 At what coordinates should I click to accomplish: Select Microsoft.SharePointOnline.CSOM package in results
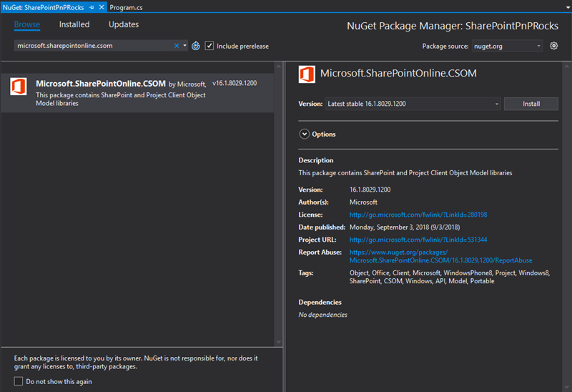pyautogui.click(x=137, y=93)
